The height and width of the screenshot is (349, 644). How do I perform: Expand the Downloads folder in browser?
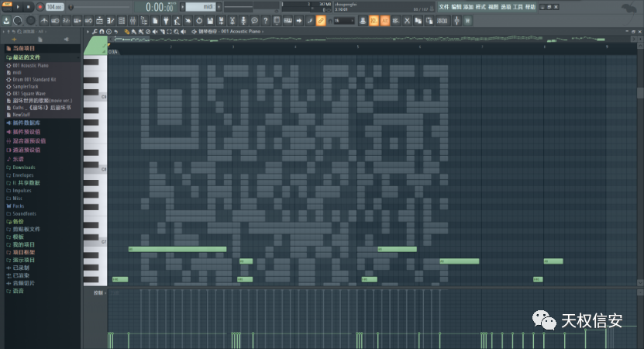[x=23, y=168]
